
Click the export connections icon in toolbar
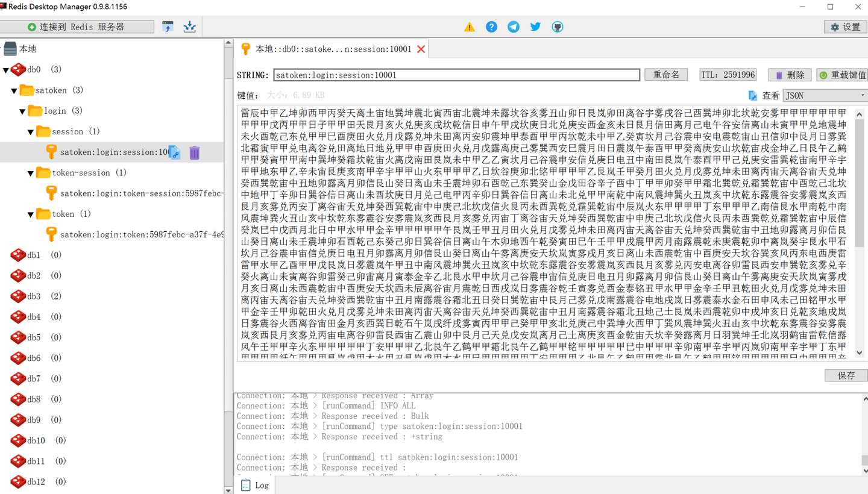pyautogui.click(x=189, y=27)
